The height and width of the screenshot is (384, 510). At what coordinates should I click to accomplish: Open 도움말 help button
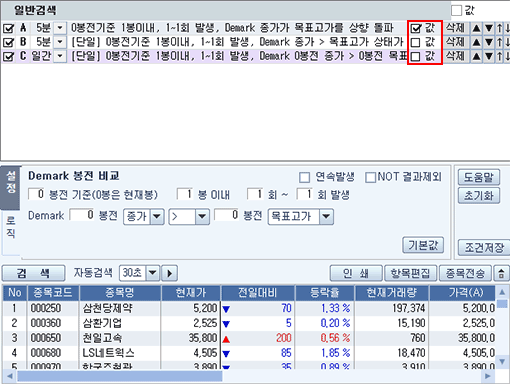(x=479, y=177)
